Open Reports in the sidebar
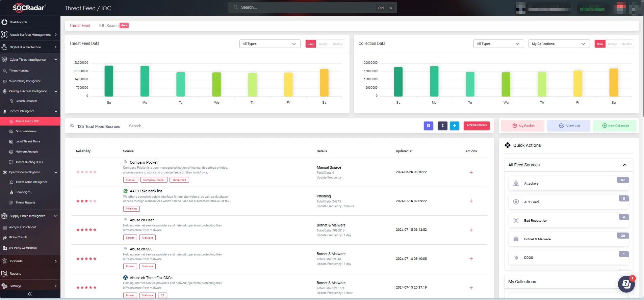 (15, 274)
